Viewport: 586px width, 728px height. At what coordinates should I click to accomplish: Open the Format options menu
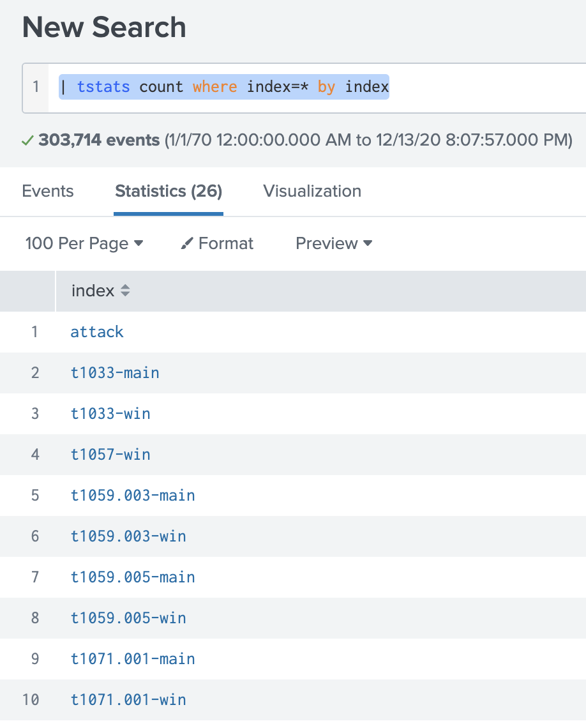[217, 243]
